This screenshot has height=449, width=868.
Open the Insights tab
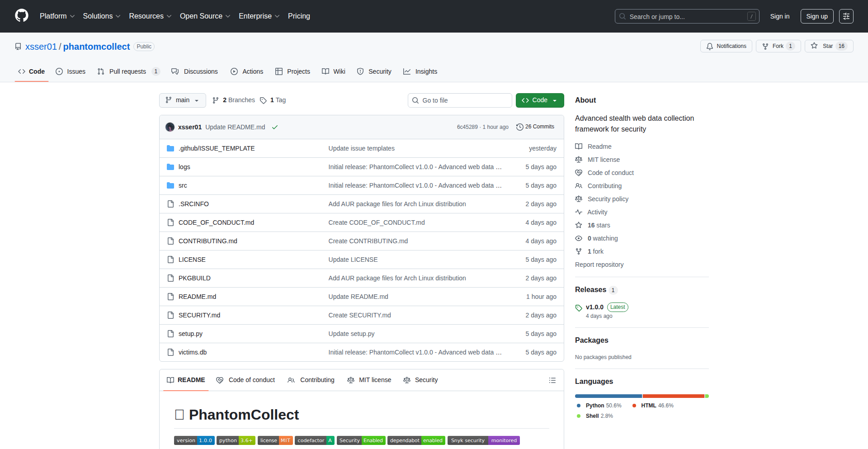tap(420, 71)
